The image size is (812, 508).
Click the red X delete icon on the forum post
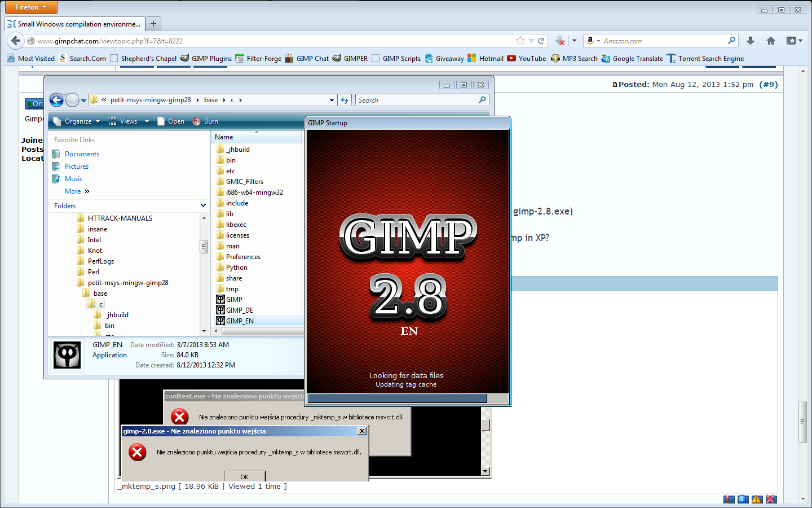771,499
